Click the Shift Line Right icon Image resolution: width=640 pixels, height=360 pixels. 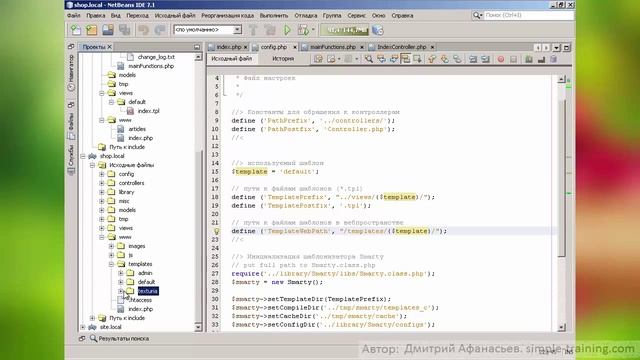[485, 59]
